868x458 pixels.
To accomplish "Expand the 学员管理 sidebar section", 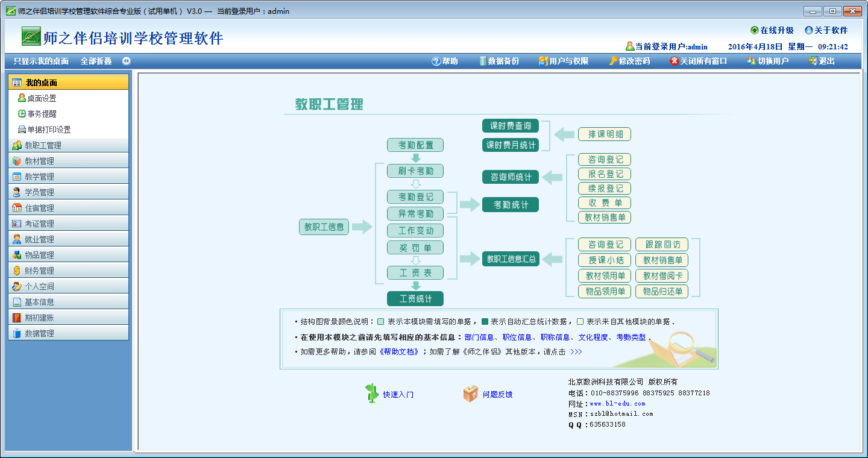I will click(39, 192).
